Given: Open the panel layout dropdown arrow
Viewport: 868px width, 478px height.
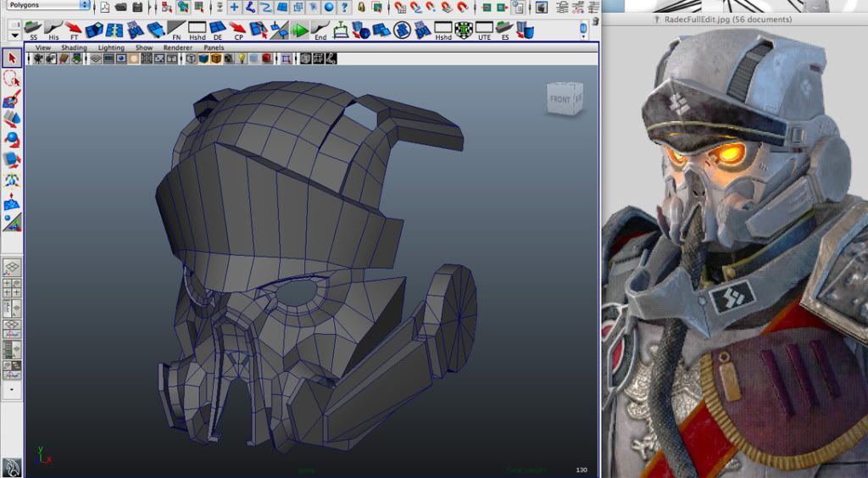Looking at the screenshot, I should (12, 390).
